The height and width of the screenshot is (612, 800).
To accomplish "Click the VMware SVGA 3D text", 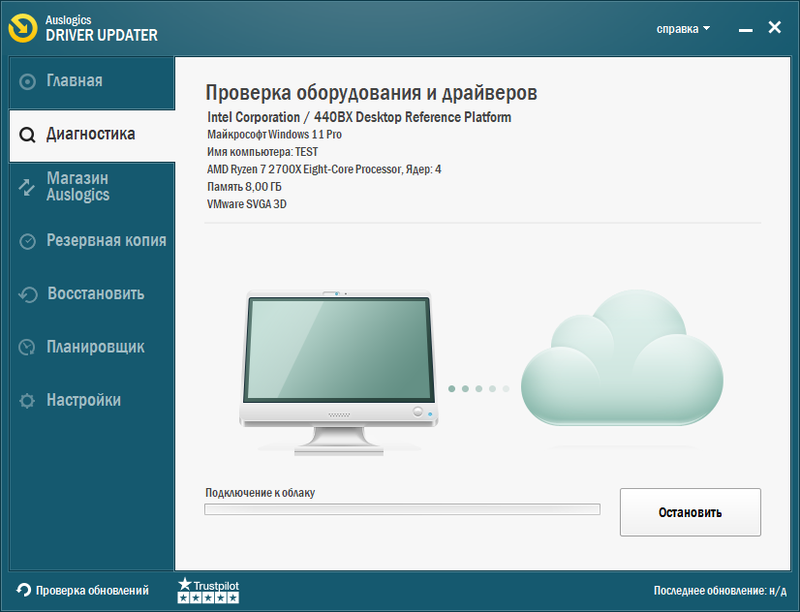I will (246, 204).
